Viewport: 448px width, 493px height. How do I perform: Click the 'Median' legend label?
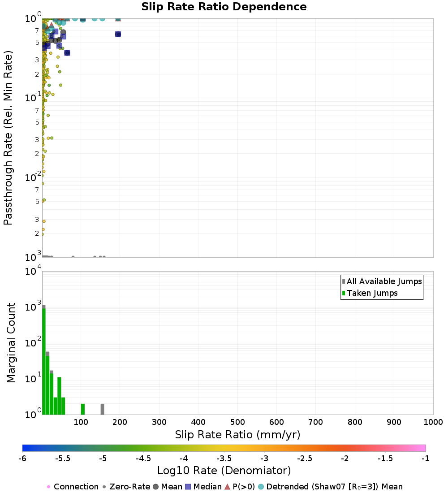(x=207, y=487)
